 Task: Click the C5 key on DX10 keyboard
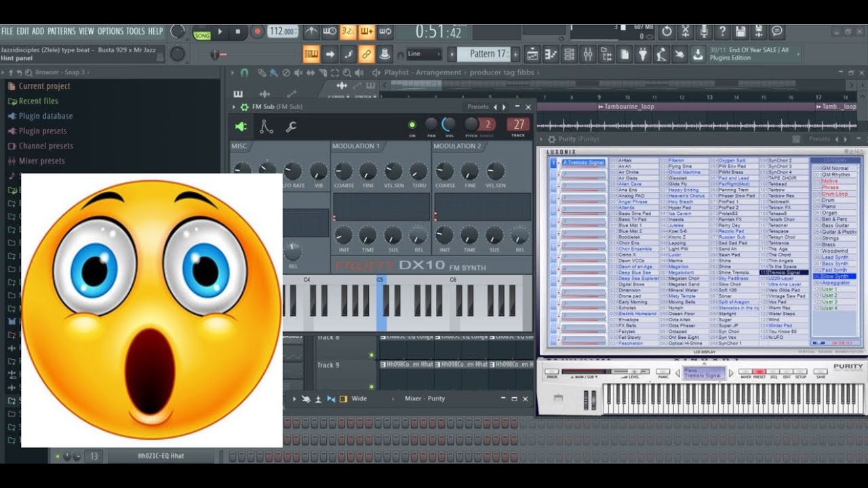click(381, 303)
